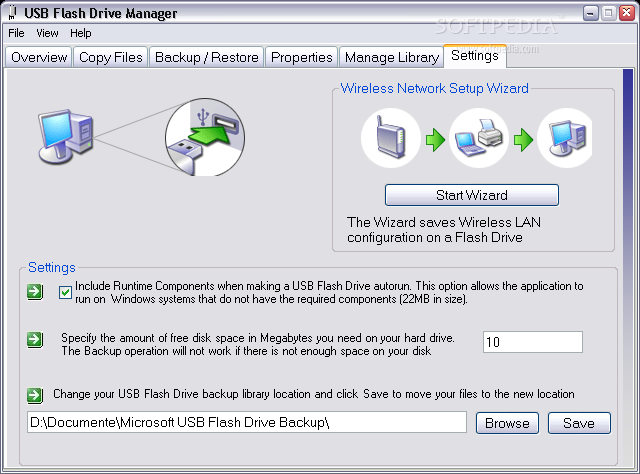Image resolution: width=640 pixels, height=474 pixels.
Task: Click the free disk space megabytes field
Action: [x=533, y=342]
